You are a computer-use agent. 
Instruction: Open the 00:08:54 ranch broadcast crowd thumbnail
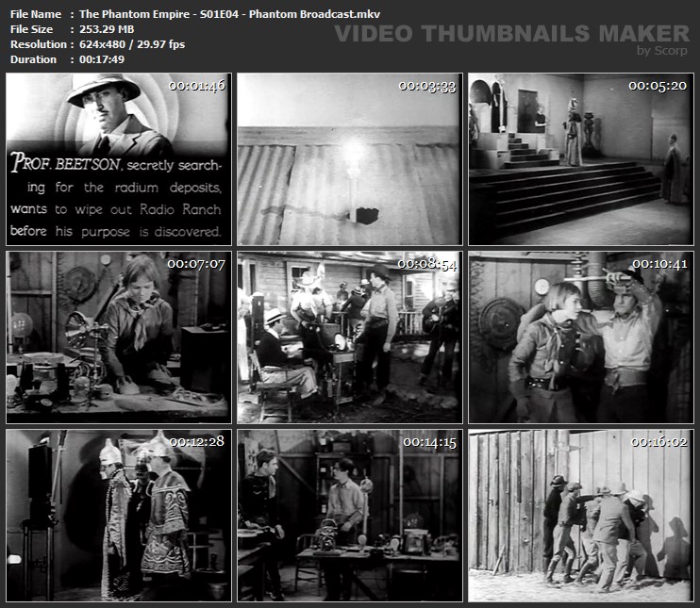coord(350,337)
